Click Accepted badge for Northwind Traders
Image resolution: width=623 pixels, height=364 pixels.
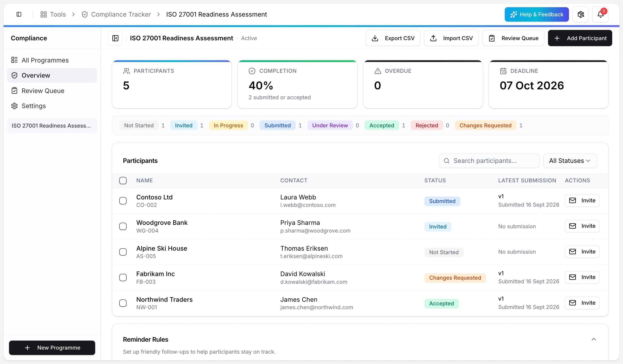pyautogui.click(x=441, y=303)
